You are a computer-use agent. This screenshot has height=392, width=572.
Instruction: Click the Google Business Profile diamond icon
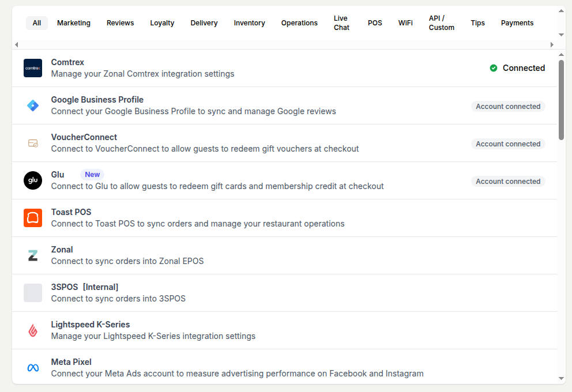point(33,105)
